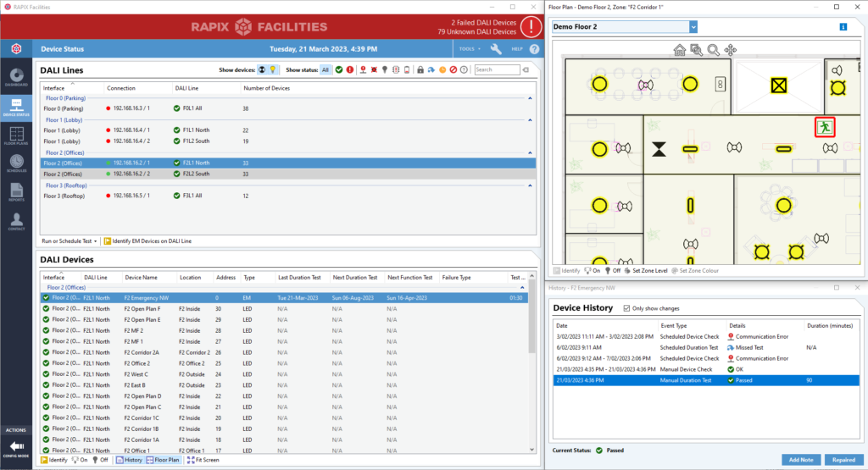Collapse the Floor 1 (Lobby) group
Screen dimensions: 868x470
click(x=530, y=120)
